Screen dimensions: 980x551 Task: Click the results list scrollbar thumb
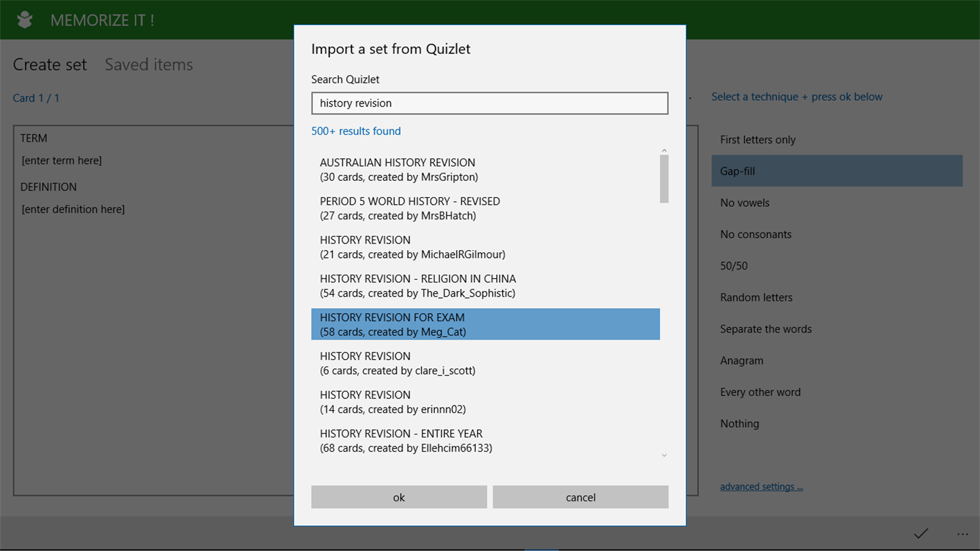click(664, 179)
